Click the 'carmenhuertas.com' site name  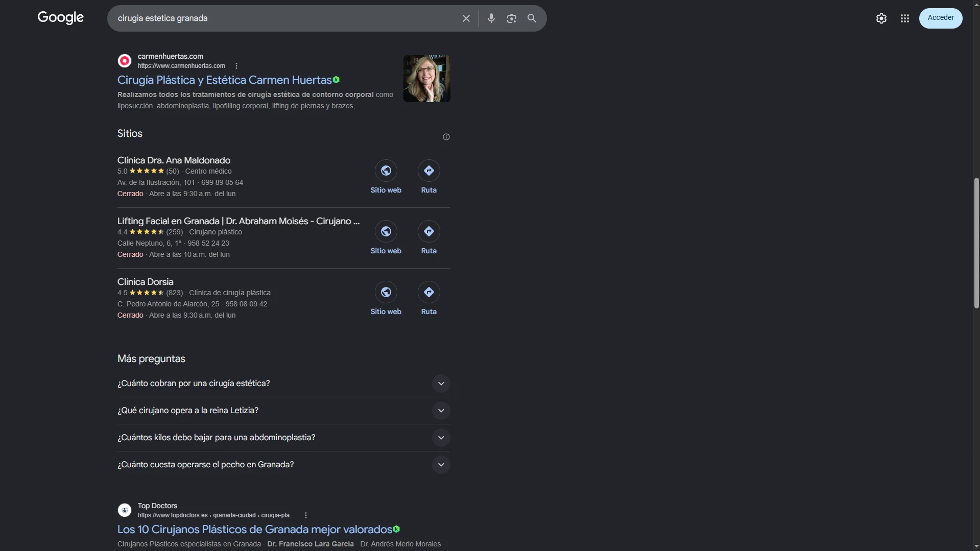tap(171, 56)
